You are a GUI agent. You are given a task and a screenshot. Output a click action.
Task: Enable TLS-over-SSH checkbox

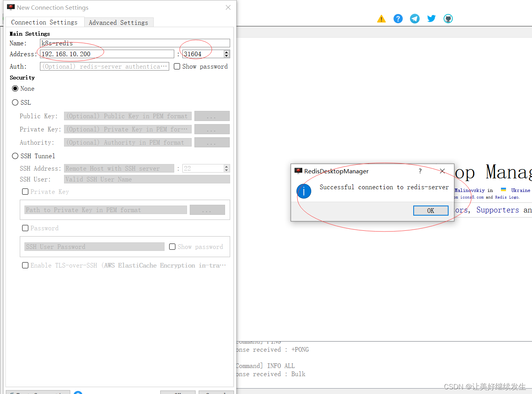[x=25, y=265]
